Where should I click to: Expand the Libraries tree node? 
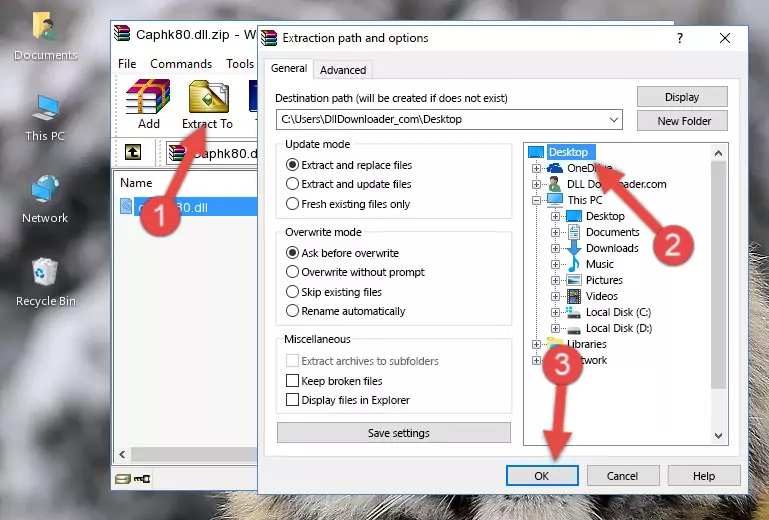[536, 344]
